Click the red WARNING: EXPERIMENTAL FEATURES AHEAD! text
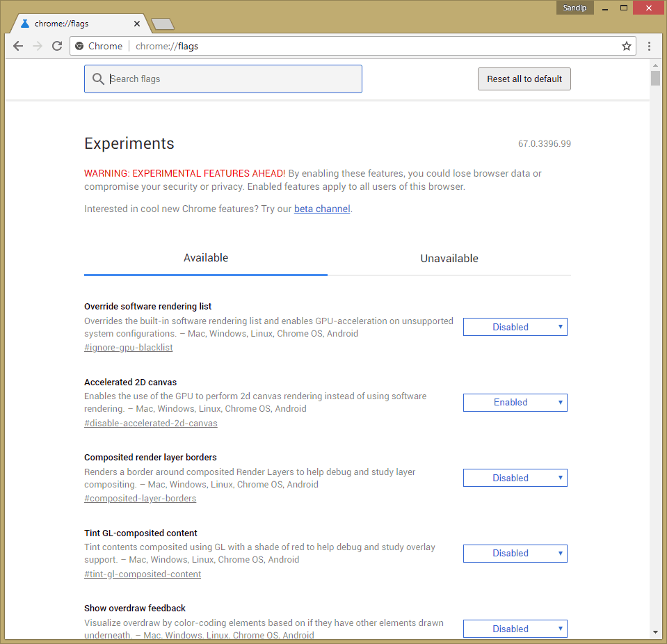Image resolution: width=667 pixels, height=644 pixels. point(184,174)
